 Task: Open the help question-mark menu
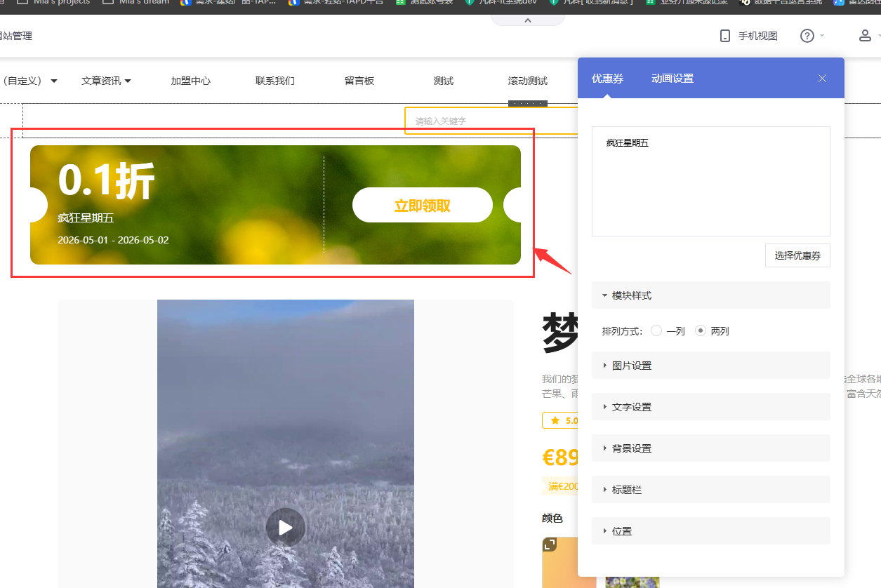(x=807, y=36)
